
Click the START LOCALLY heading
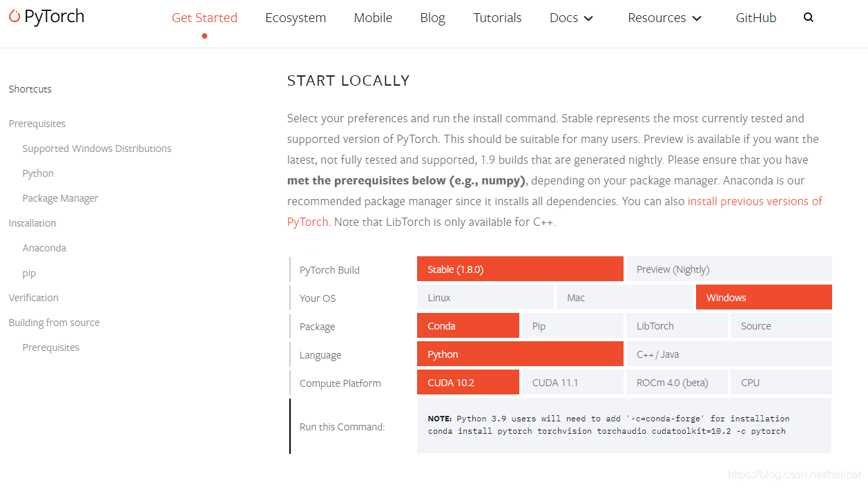click(x=348, y=81)
